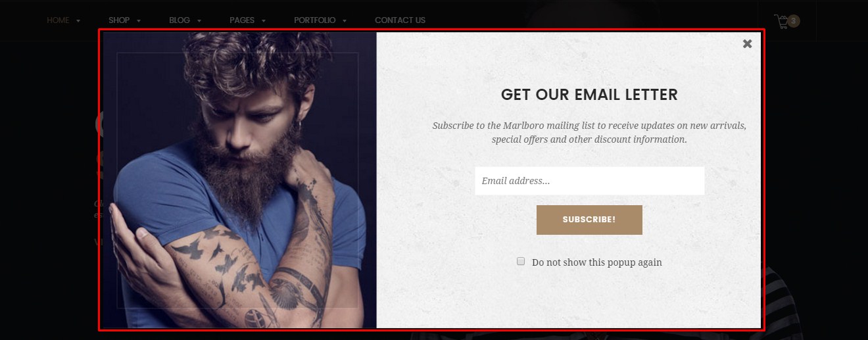Open the HOME menu item
Screen dimensions: 868x340
[58, 20]
